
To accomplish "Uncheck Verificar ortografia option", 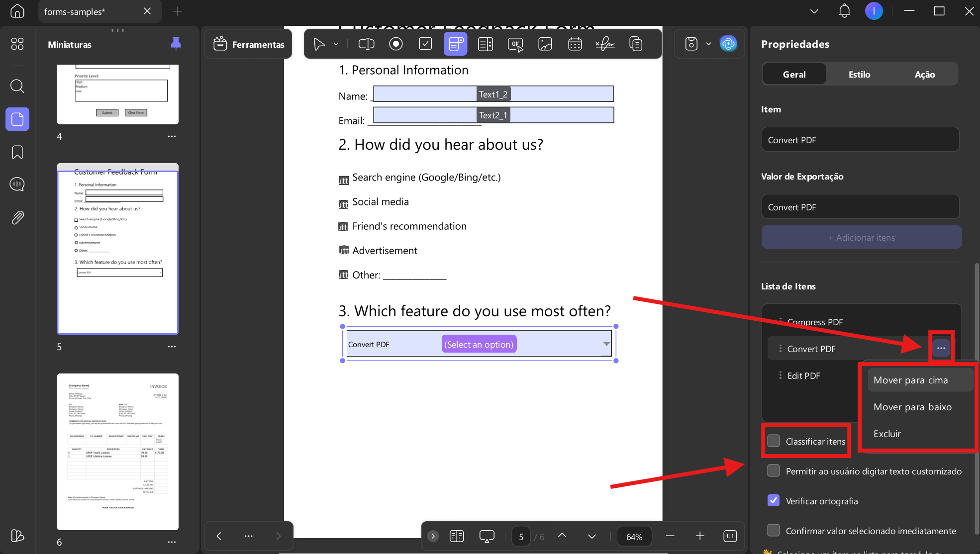I will [774, 500].
